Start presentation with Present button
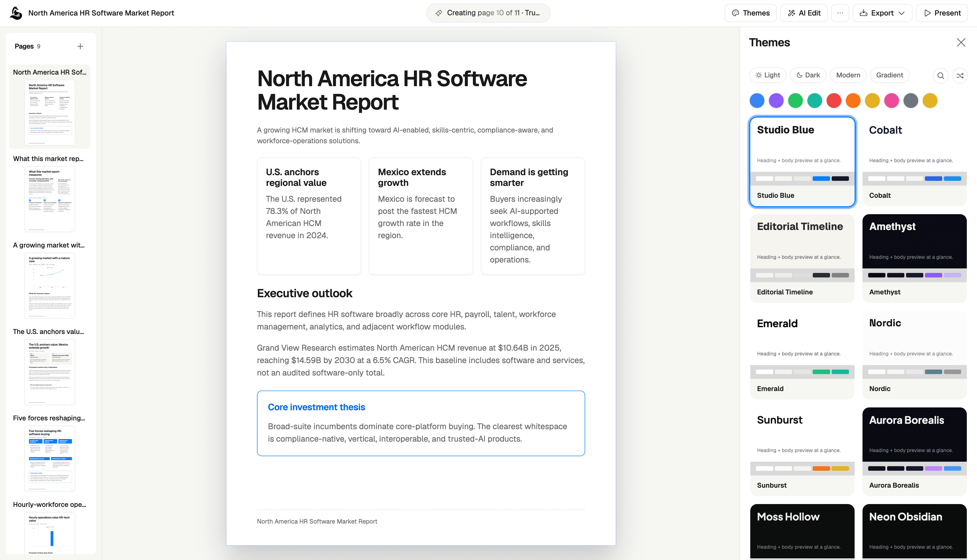Viewport: 977px width, 560px height. pyautogui.click(x=942, y=13)
